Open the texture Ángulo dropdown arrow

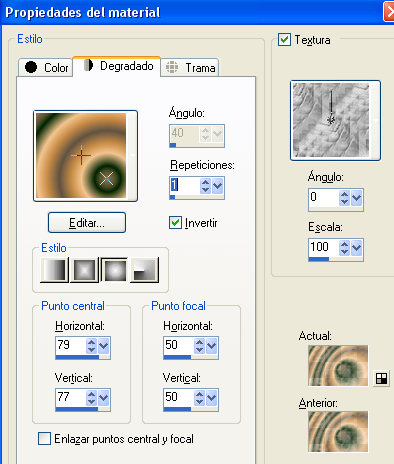[356, 198]
